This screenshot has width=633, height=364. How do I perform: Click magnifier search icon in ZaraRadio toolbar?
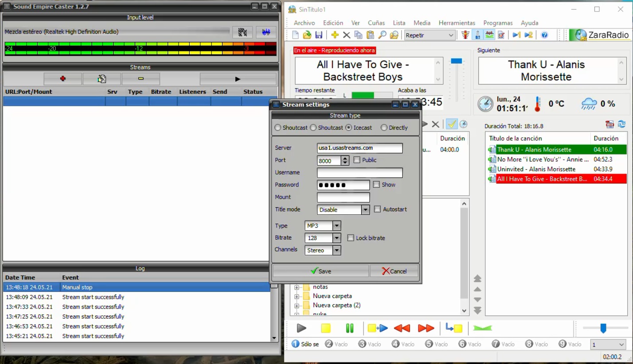382,35
